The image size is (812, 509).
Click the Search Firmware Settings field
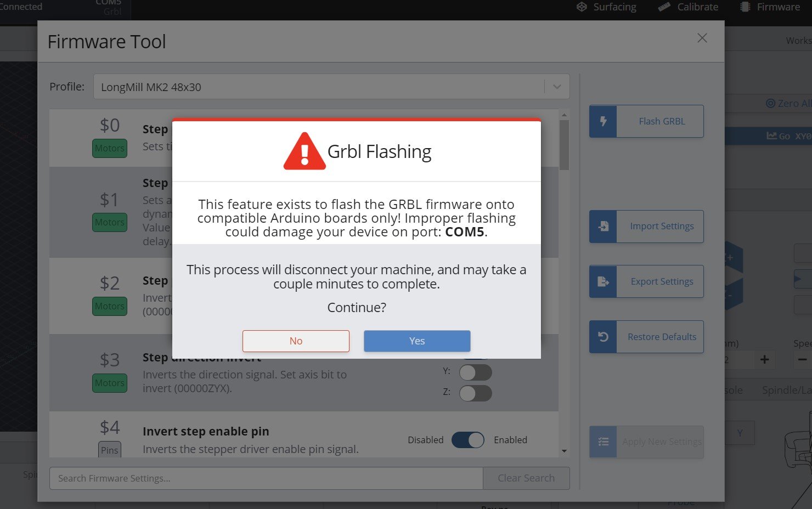pos(266,478)
